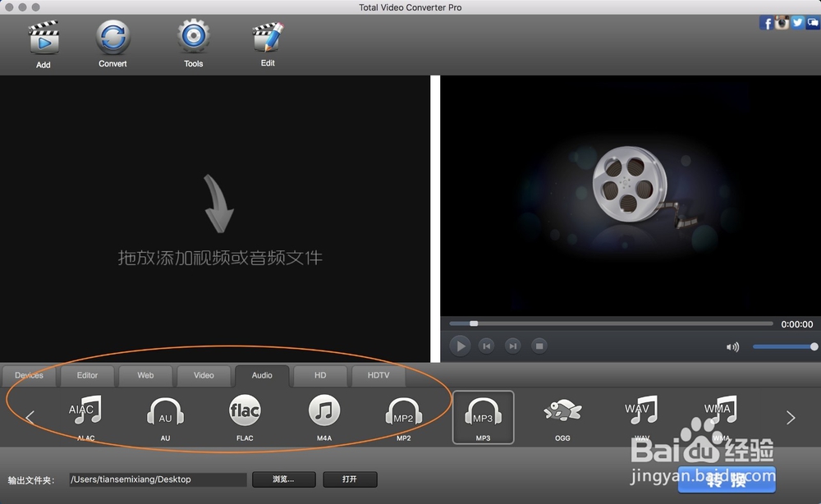Open the Instagram icon

782,22
